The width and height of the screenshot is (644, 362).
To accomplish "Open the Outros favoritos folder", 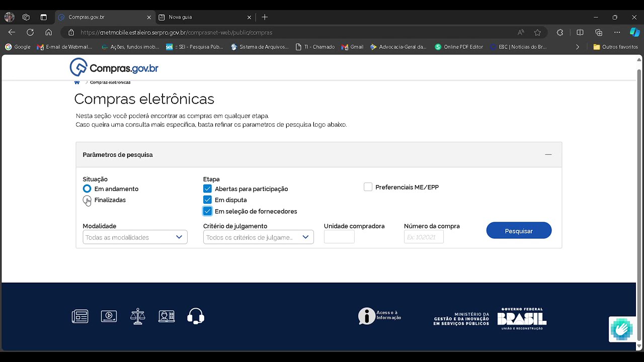I will (x=615, y=47).
